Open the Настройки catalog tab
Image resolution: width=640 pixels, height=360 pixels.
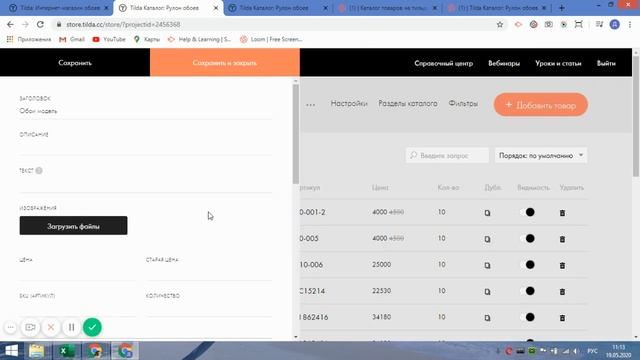pyautogui.click(x=349, y=104)
